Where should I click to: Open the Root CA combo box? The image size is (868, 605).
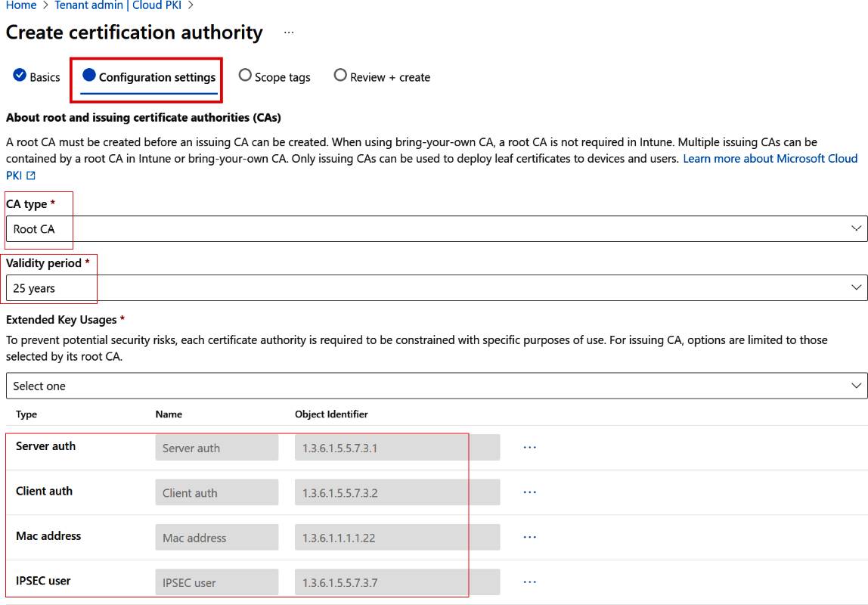[x=437, y=228]
